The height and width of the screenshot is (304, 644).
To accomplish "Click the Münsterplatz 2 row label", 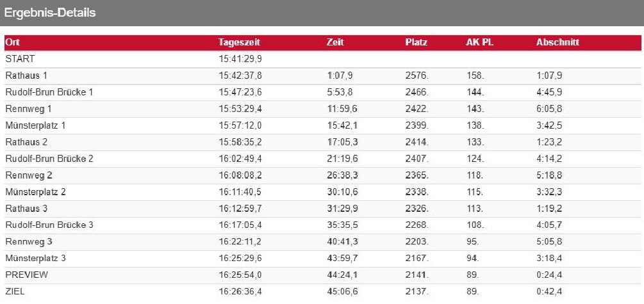I will point(35,191).
